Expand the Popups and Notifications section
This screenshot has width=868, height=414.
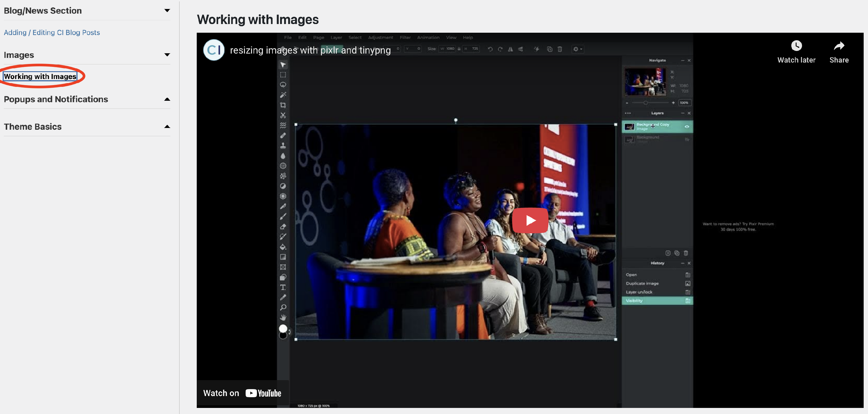167,99
